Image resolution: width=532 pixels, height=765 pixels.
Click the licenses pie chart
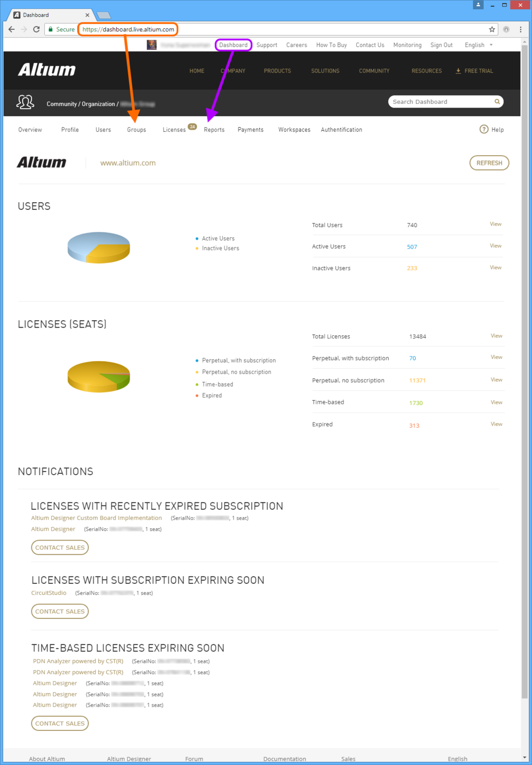click(98, 376)
